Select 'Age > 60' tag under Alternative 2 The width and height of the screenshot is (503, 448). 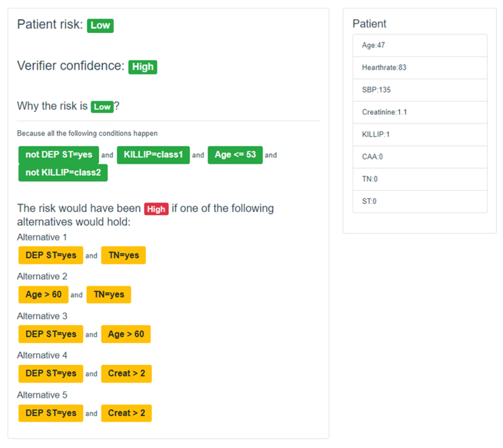[43, 295]
